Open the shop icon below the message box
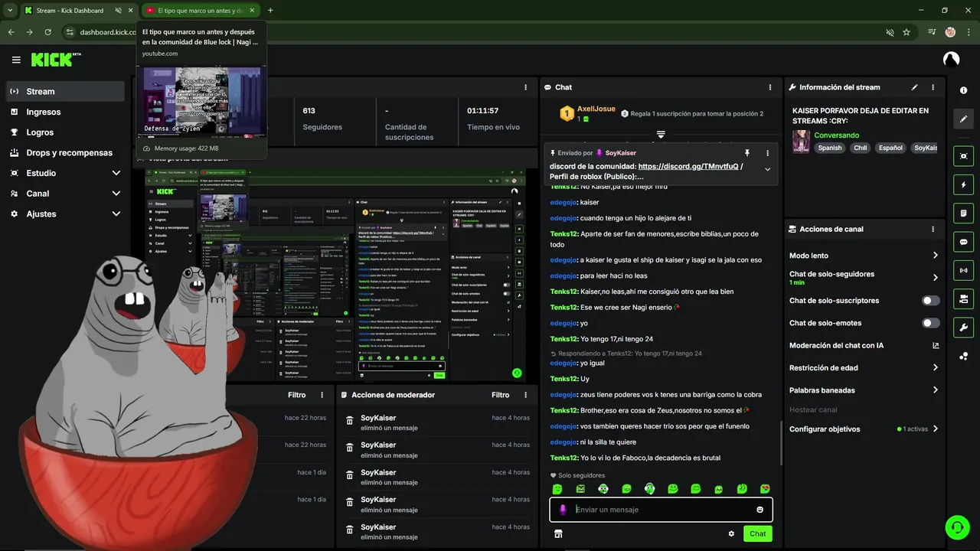This screenshot has width=980, height=551. pyautogui.click(x=558, y=534)
